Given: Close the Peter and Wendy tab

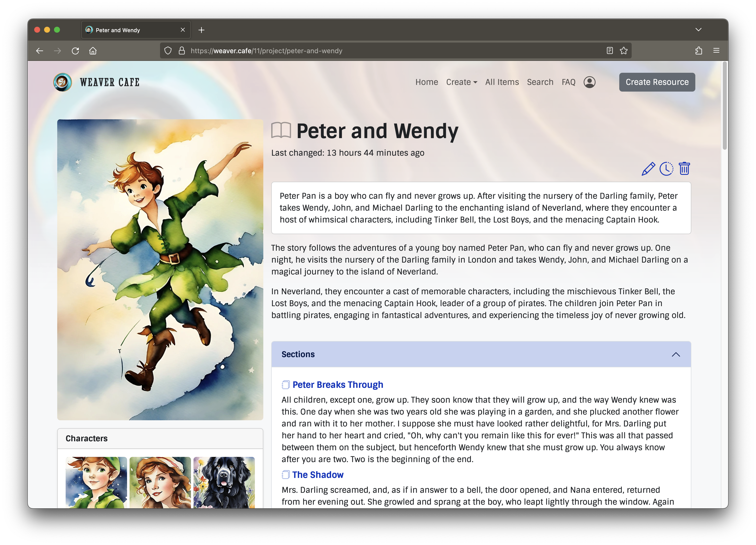Looking at the screenshot, I should pos(183,30).
